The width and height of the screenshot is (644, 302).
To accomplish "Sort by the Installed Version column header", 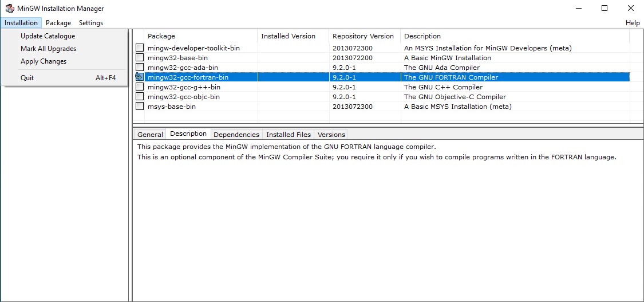I will (x=293, y=36).
